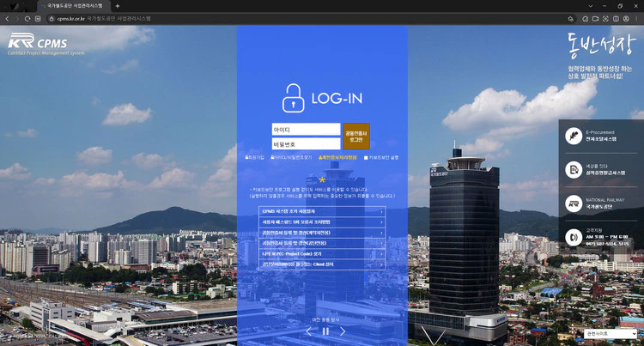Click the 공동인증서 로그인 button
644x346 pixels.
(356, 137)
